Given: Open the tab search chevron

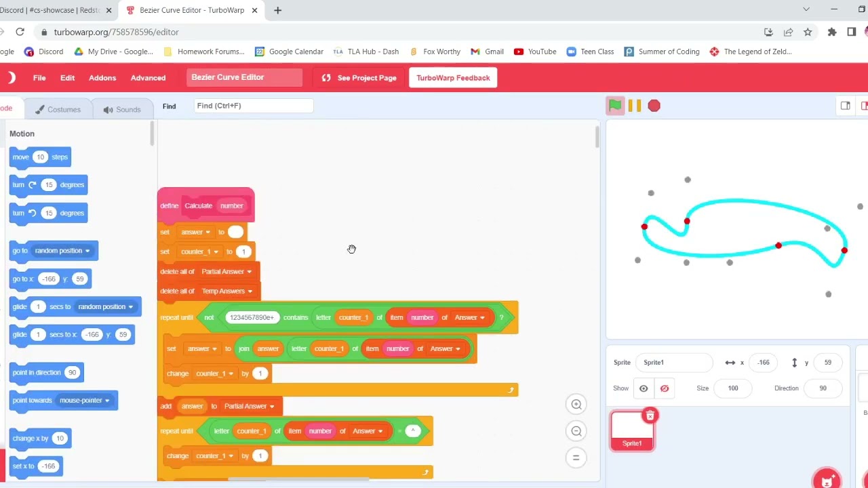Looking at the screenshot, I should tap(806, 9).
